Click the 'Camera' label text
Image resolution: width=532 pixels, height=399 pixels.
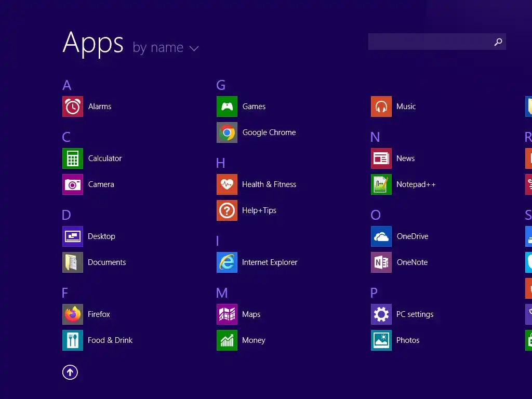pos(101,184)
